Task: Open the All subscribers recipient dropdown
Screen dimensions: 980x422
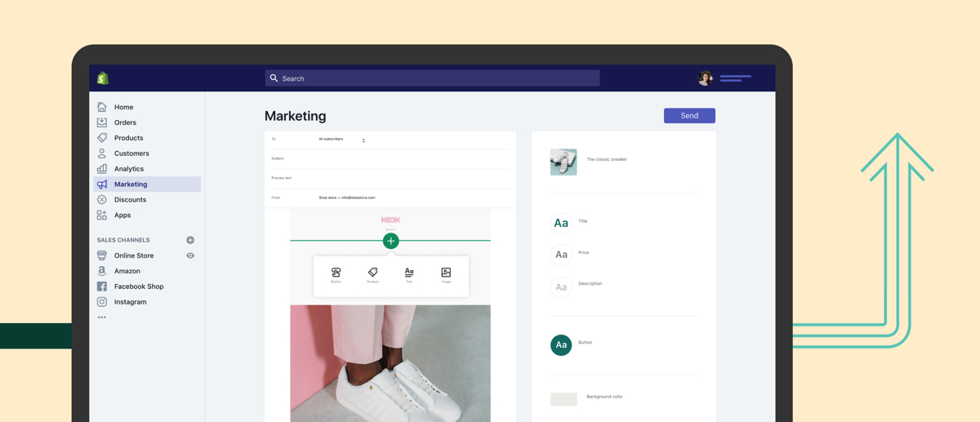Action: (x=342, y=140)
